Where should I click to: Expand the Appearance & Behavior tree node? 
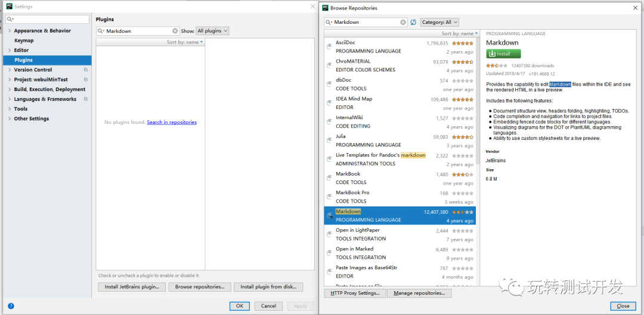(10, 31)
